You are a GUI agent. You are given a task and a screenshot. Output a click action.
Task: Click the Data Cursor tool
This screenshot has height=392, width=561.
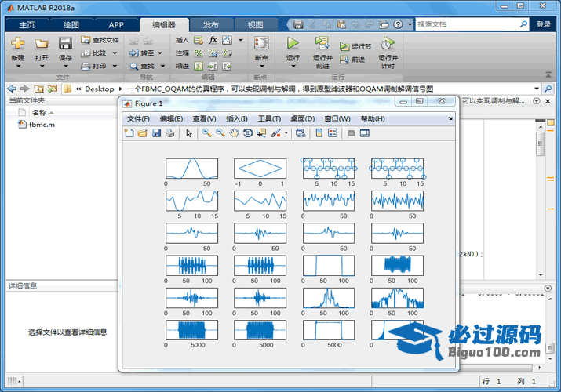(x=260, y=133)
